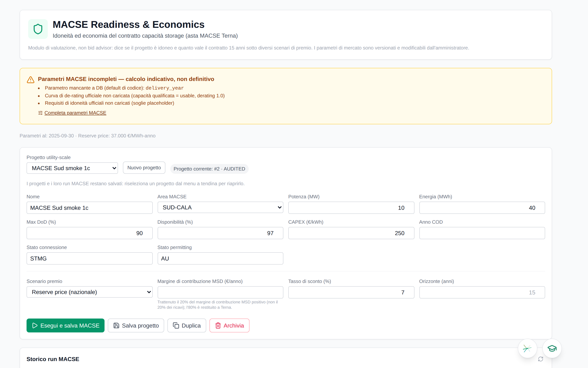Click the play icon on Esegui button
This screenshot has height=368, width=588.
pos(35,325)
